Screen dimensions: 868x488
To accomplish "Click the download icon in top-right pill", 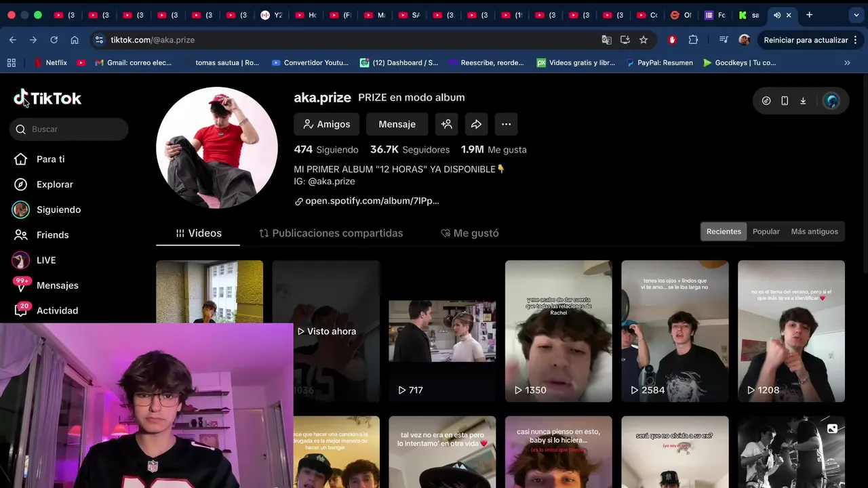I will click(x=803, y=101).
